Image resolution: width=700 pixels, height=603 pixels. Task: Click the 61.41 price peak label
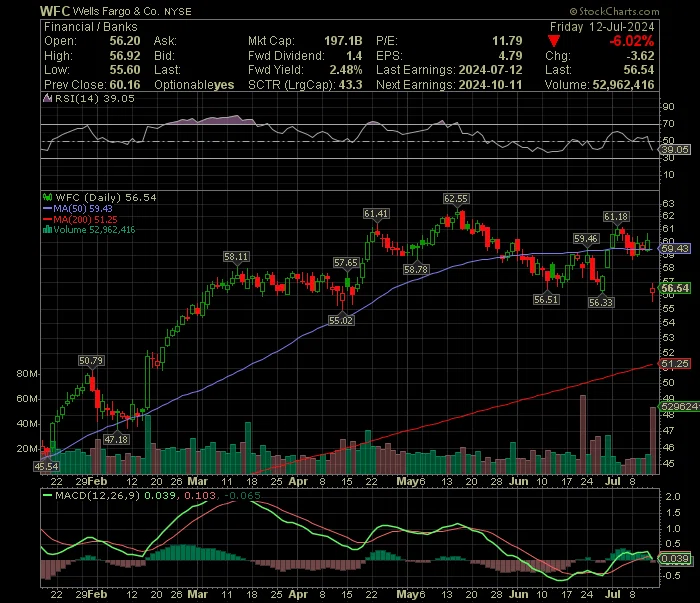376,214
